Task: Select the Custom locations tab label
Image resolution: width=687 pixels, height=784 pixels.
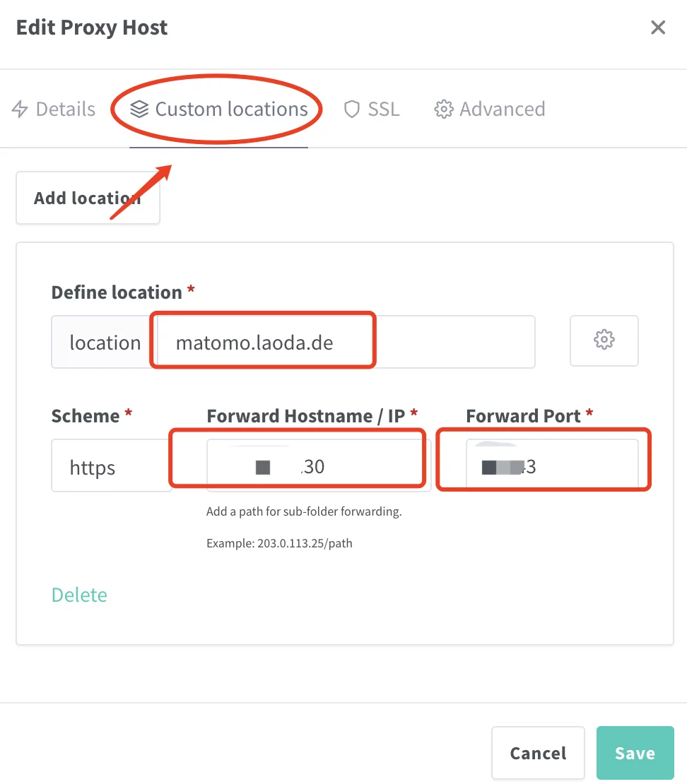Action: pos(231,109)
